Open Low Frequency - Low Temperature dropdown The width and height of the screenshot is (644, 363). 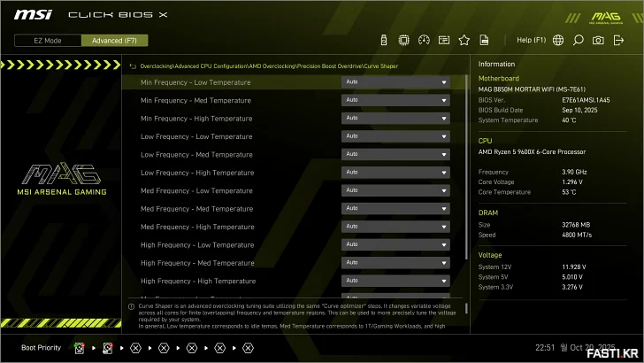(395, 136)
